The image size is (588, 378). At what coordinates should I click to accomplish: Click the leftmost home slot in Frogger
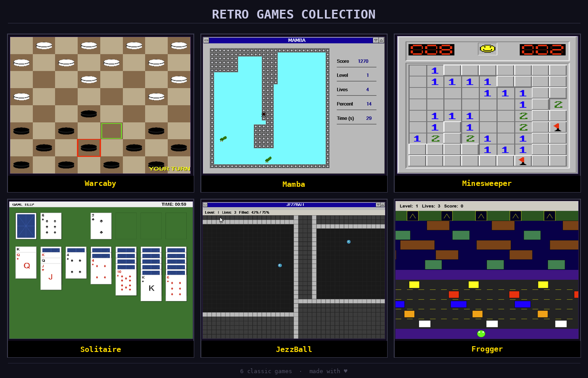click(x=413, y=216)
